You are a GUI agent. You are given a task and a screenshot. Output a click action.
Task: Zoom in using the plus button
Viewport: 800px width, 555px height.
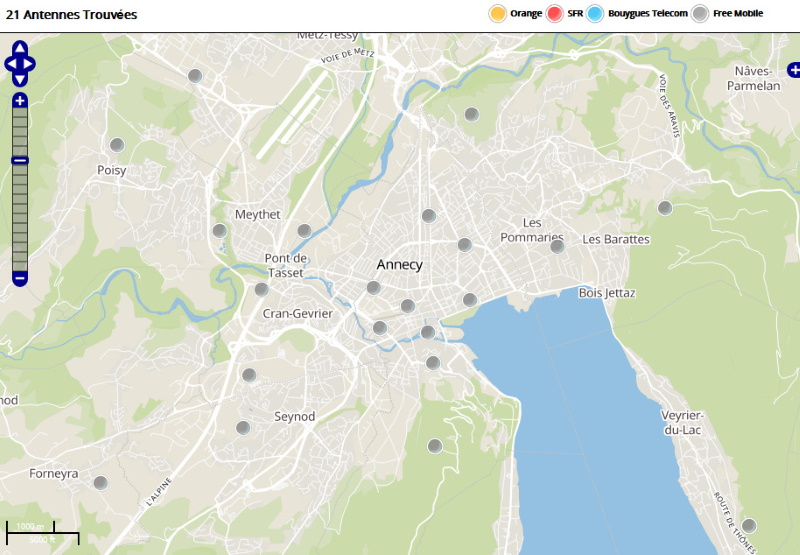(x=20, y=101)
